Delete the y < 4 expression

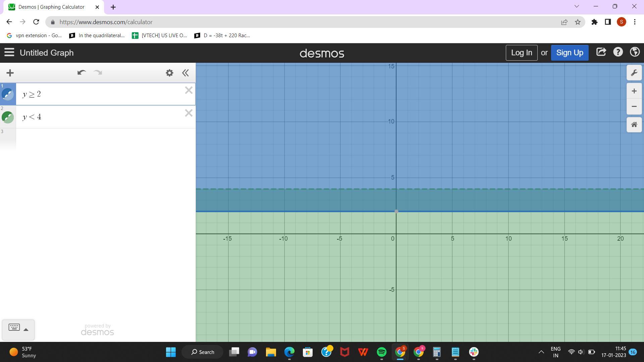pos(189,113)
